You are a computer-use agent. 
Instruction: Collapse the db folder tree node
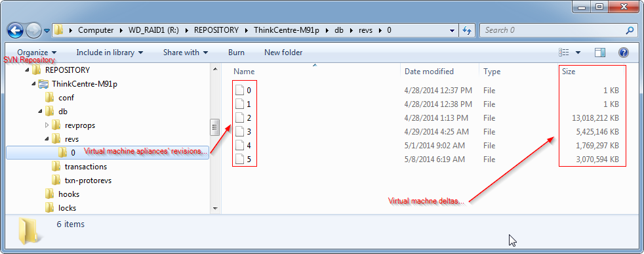click(x=39, y=112)
